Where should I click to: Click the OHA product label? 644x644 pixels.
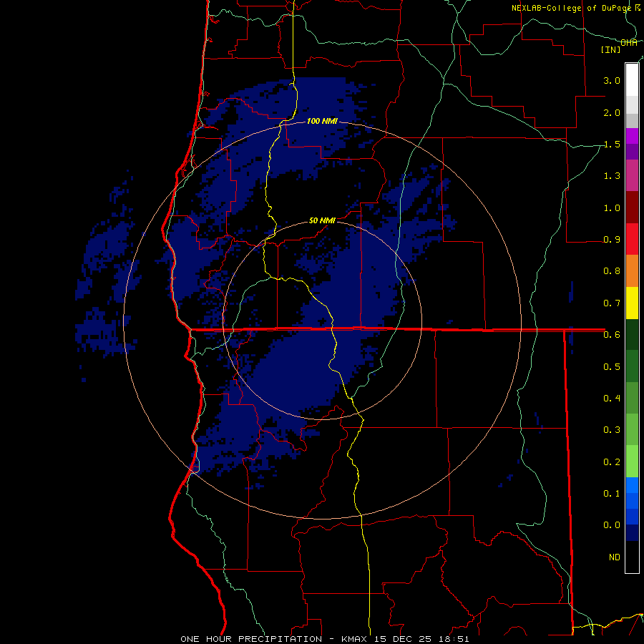click(629, 43)
